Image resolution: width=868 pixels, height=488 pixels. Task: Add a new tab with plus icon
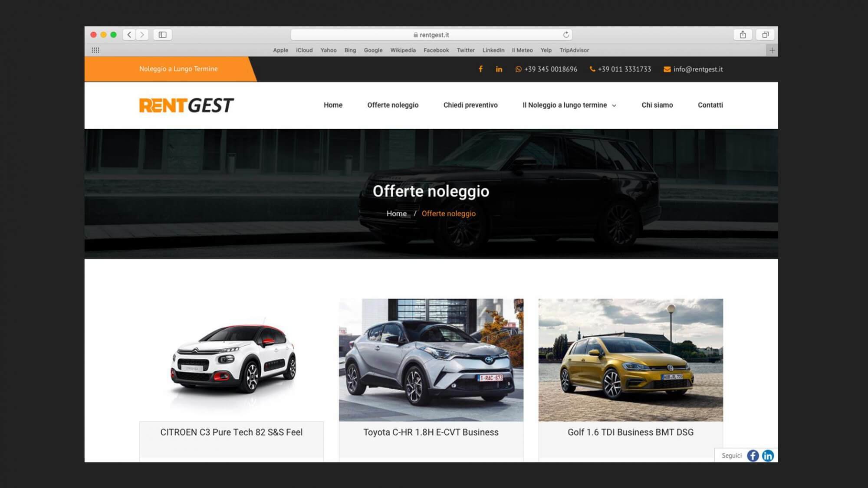click(x=772, y=50)
